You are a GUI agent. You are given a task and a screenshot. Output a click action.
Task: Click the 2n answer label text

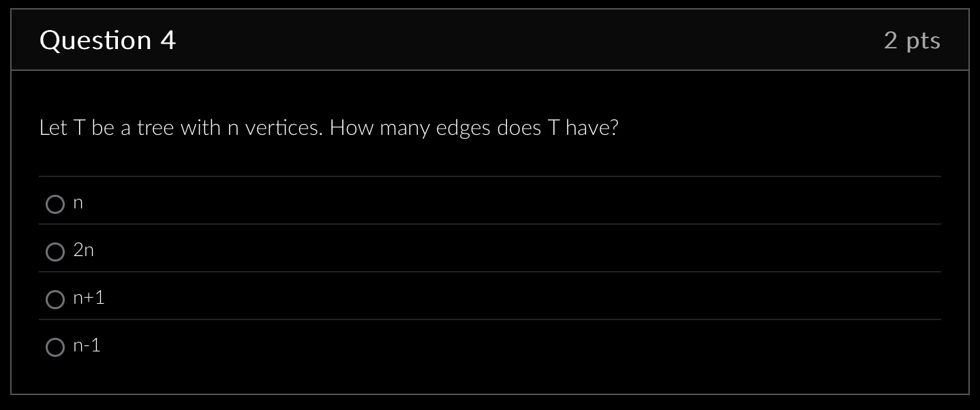tap(84, 250)
